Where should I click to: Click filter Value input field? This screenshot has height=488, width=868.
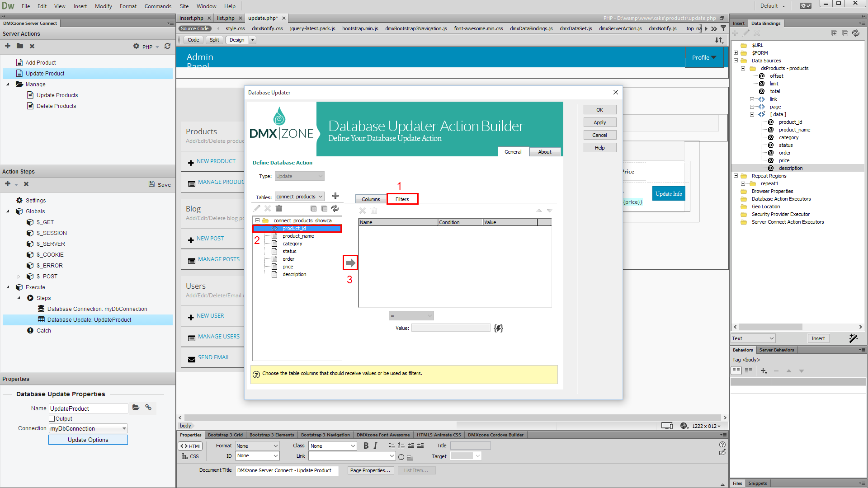pos(451,328)
